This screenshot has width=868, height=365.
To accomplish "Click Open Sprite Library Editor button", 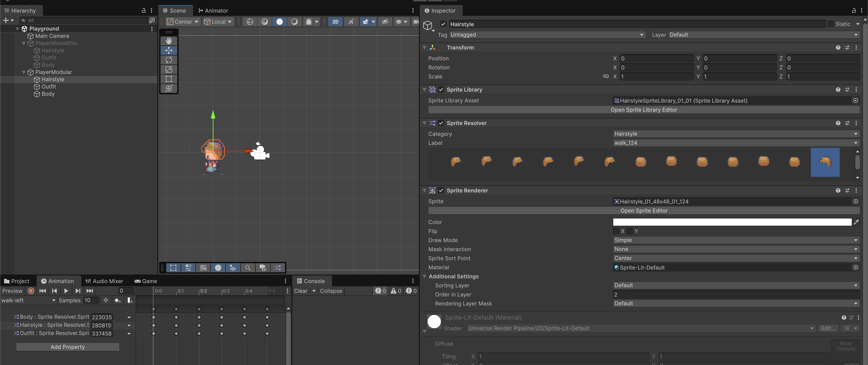I will coord(644,110).
